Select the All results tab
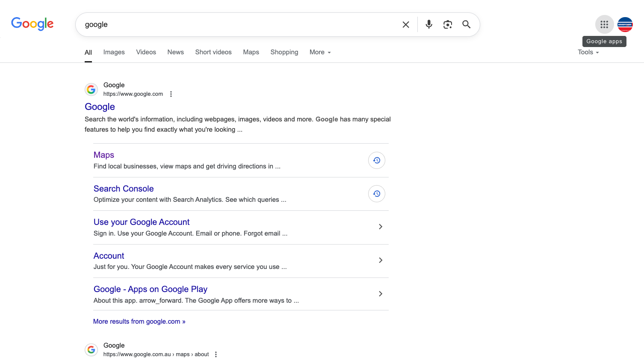 (88, 53)
